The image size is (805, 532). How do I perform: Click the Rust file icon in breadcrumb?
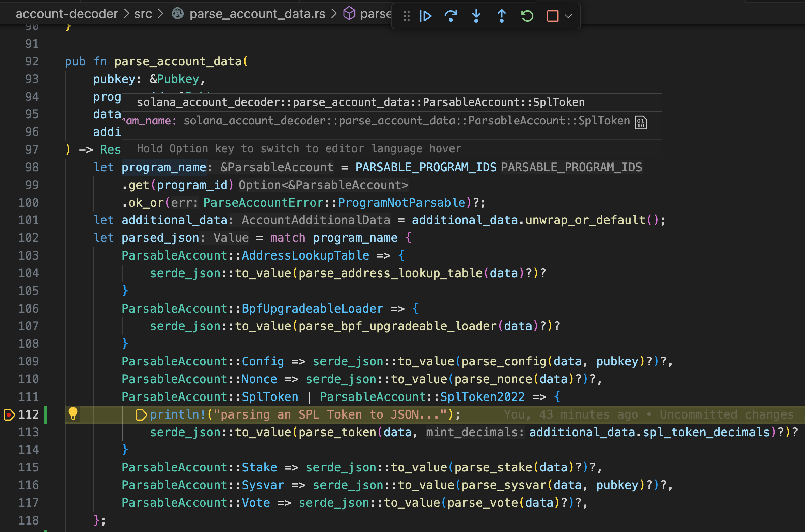(x=177, y=14)
